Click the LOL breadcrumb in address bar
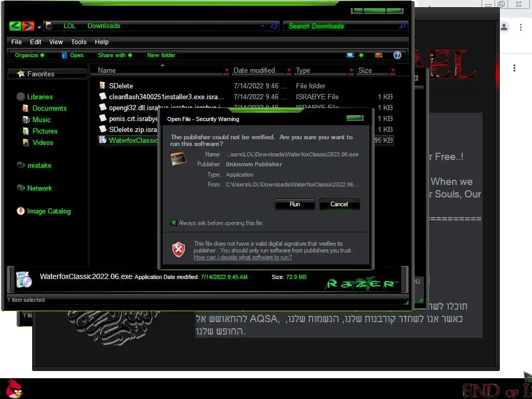Viewport: 532px width, 399px height. (70, 26)
